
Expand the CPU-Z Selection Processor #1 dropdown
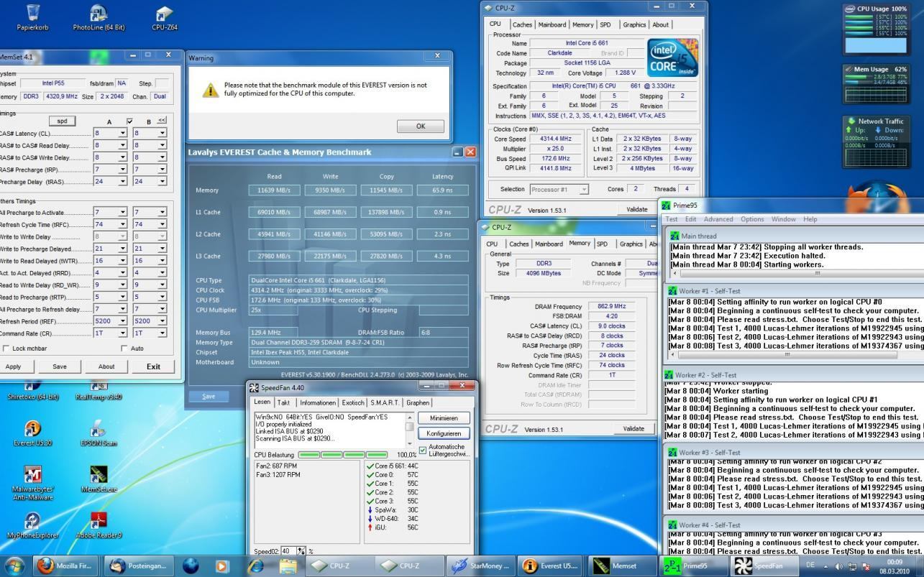(583, 190)
